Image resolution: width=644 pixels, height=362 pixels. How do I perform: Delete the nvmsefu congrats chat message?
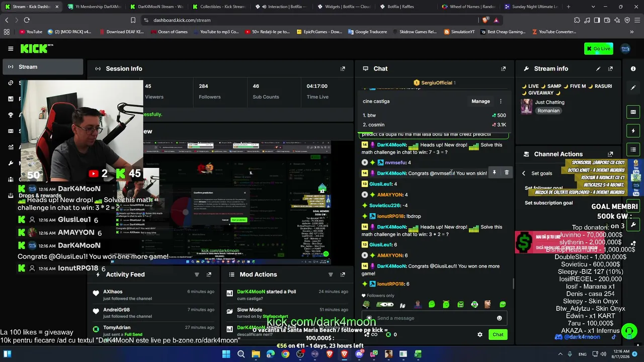pos(507,173)
